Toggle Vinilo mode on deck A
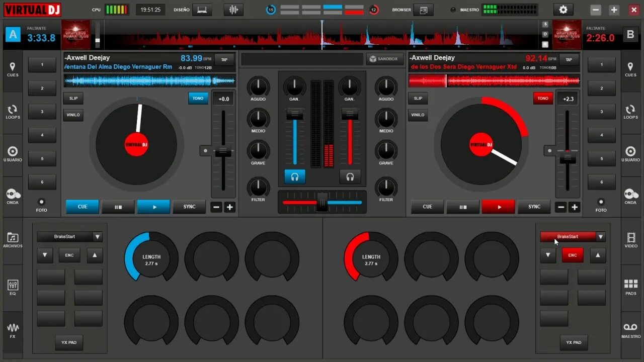This screenshot has width=644, height=362. pos(73,115)
